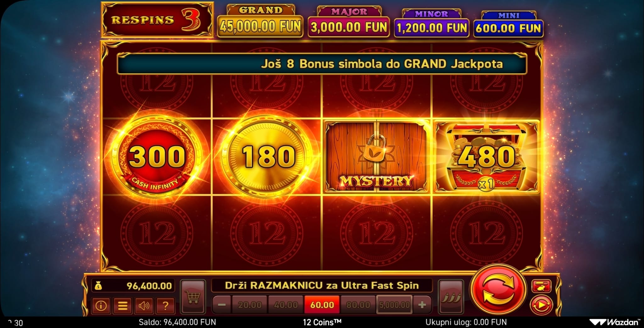Open the hamburger menu
Image resolution: width=644 pixels, height=328 pixels.
122,305
